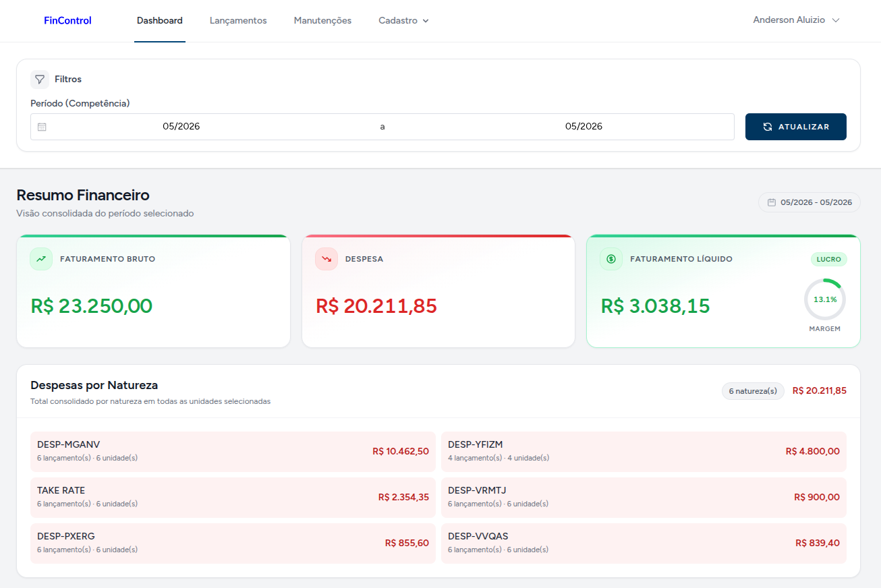Select the DESP-YFIZM expense row
This screenshot has height=588, width=881.
click(644, 451)
